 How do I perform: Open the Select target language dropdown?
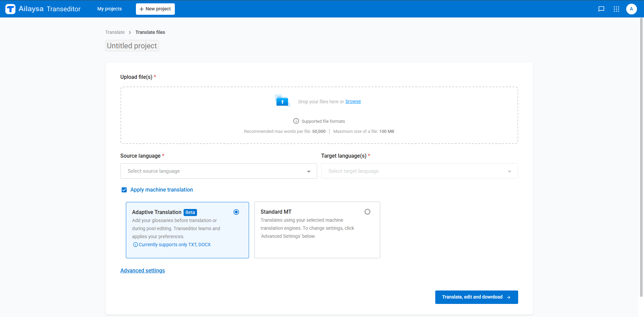[x=419, y=171]
